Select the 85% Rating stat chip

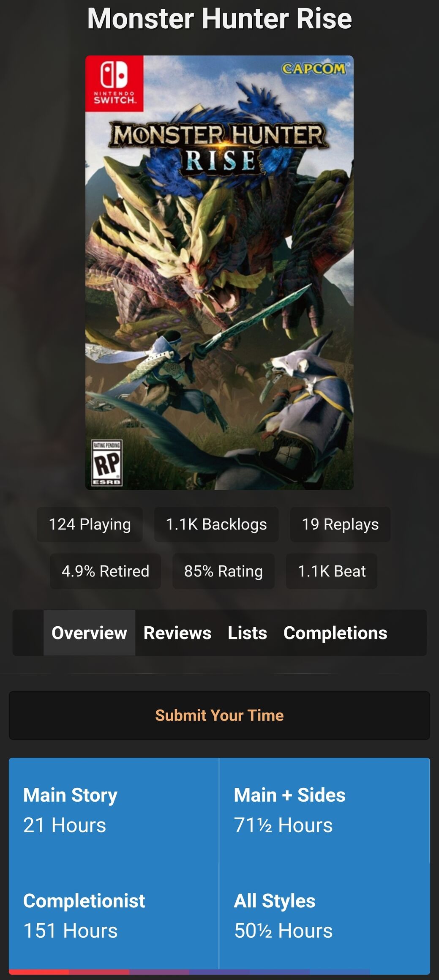pos(224,571)
